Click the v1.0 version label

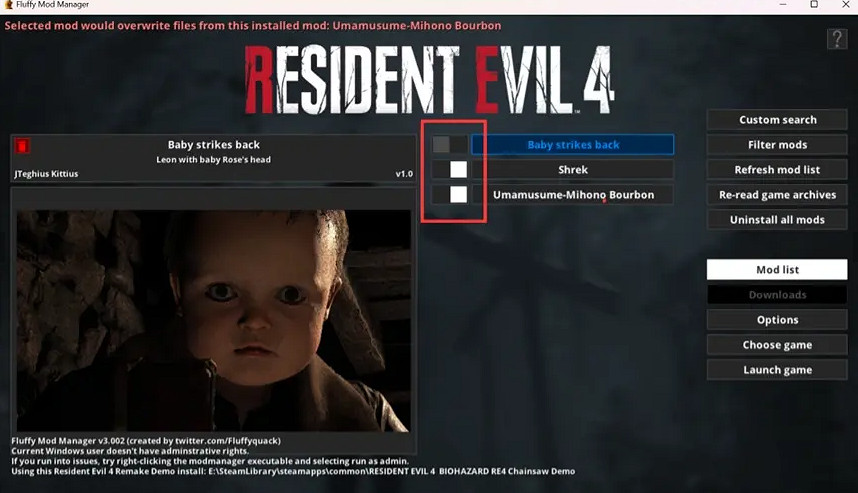click(404, 174)
